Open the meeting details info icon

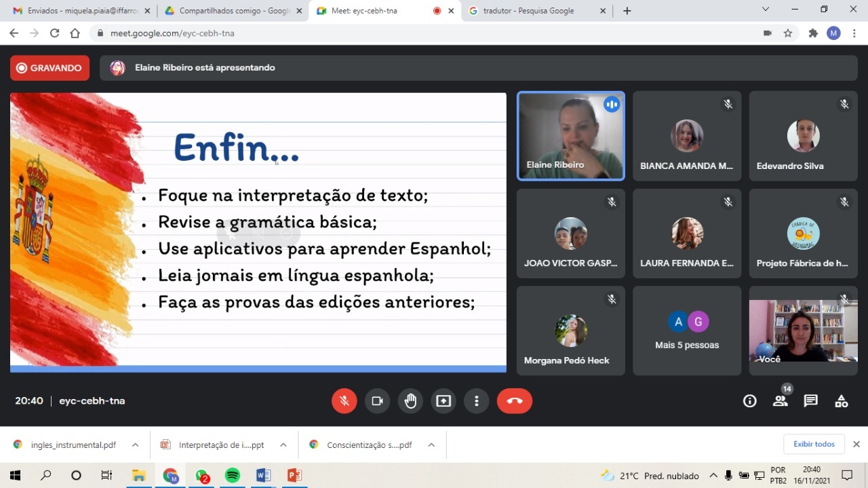tap(749, 401)
